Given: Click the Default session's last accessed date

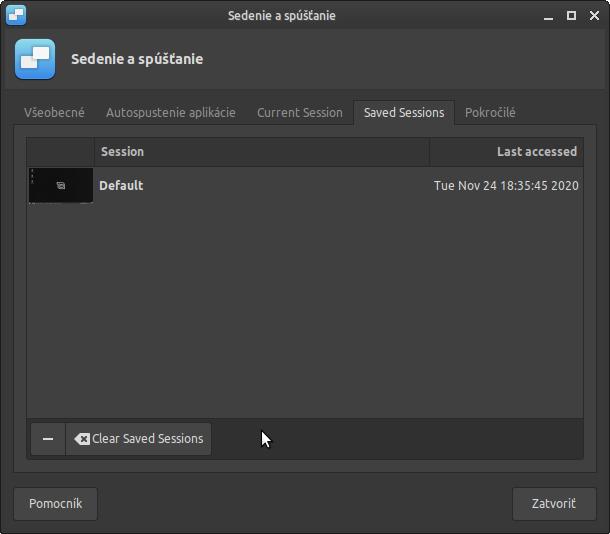Looking at the screenshot, I should click(x=506, y=186).
